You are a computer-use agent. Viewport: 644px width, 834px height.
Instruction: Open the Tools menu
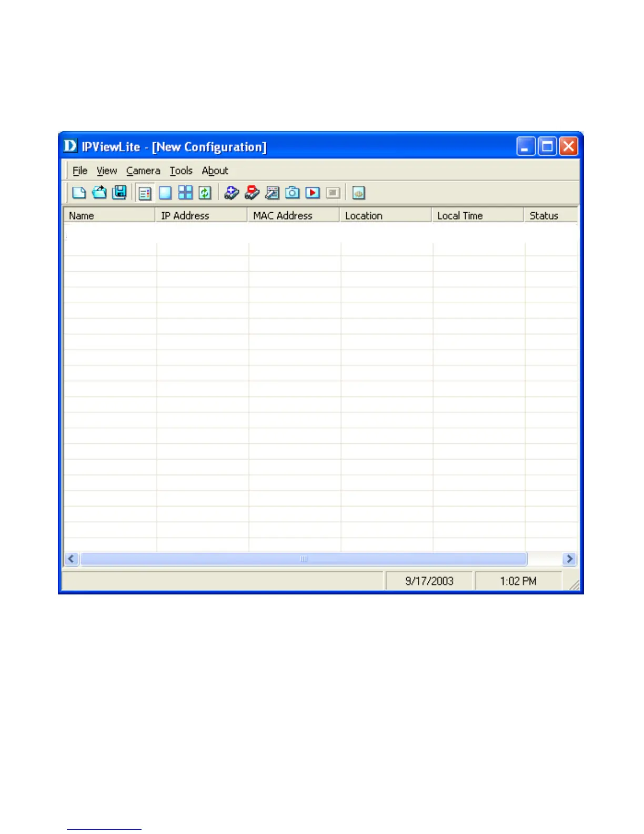(x=181, y=171)
